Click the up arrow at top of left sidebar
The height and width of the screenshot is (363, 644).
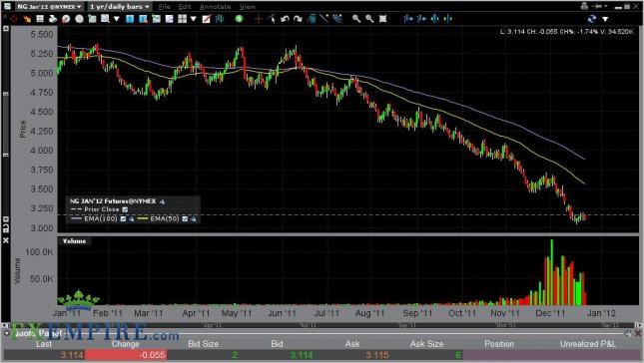tap(6, 29)
